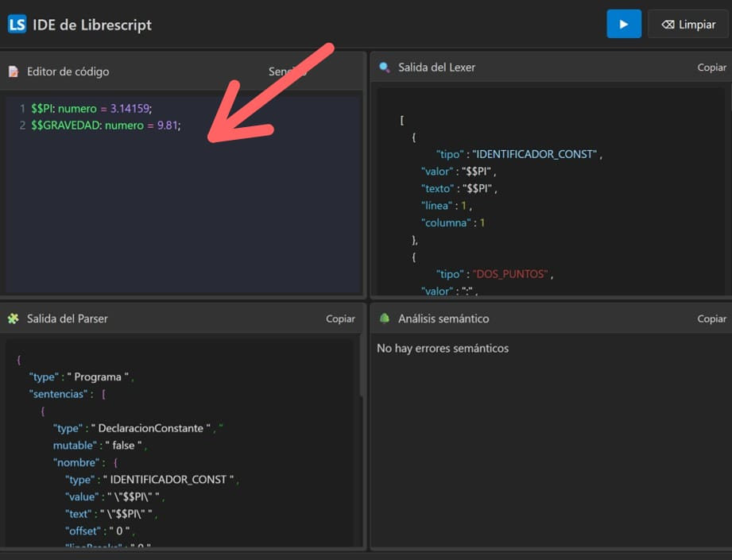Screen dimensions: 732x560
Task: Click the LS Librescript logo icon
Action: 17,25
